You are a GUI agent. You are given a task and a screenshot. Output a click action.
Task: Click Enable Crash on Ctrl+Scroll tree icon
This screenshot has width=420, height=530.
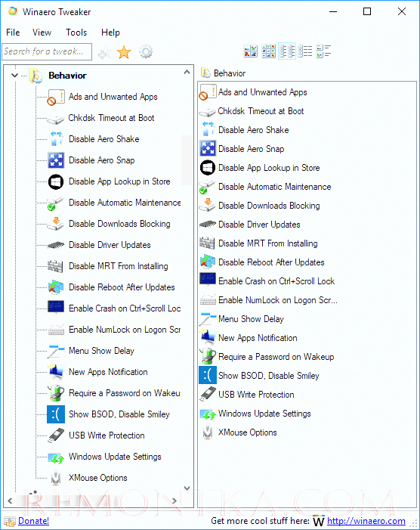coord(56,308)
